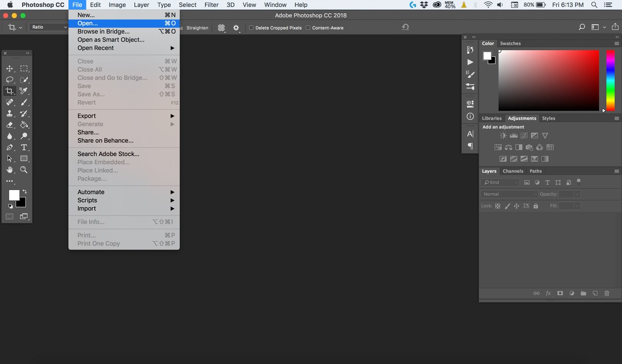Reset the crop with the undo arrow
This screenshot has height=364, width=622.
click(405, 27)
